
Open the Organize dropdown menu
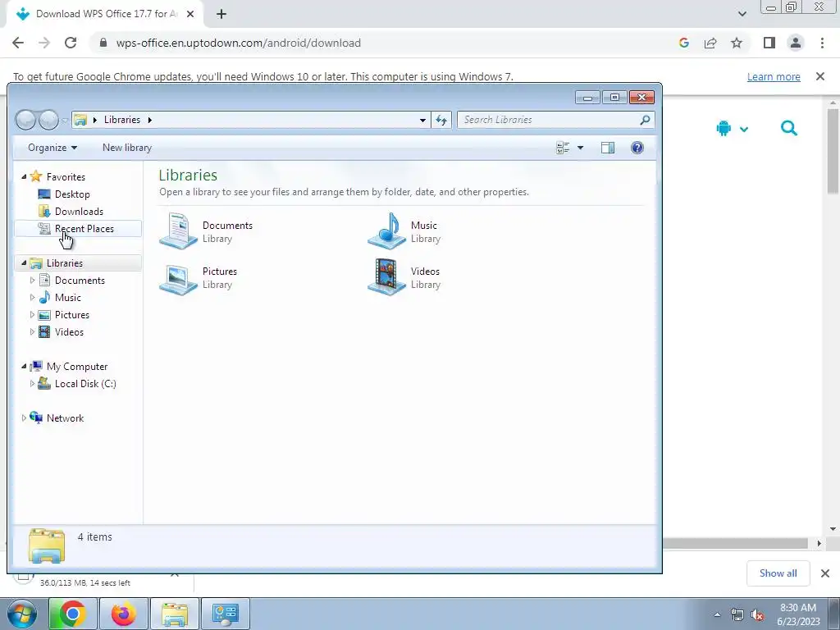pyautogui.click(x=52, y=148)
